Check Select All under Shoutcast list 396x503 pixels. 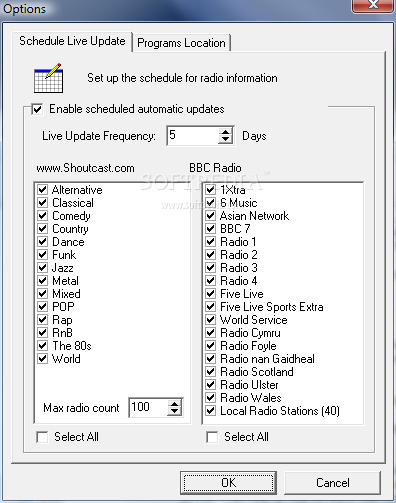42,437
